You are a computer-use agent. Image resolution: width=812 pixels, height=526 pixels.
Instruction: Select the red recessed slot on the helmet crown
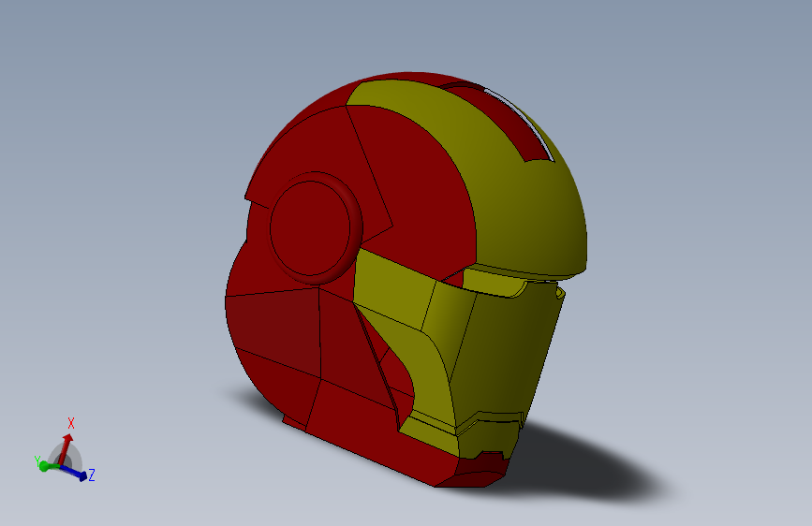pos(500,124)
